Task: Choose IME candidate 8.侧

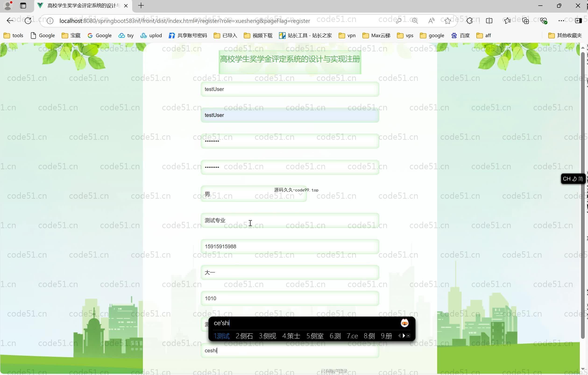Action: coord(369,336)
